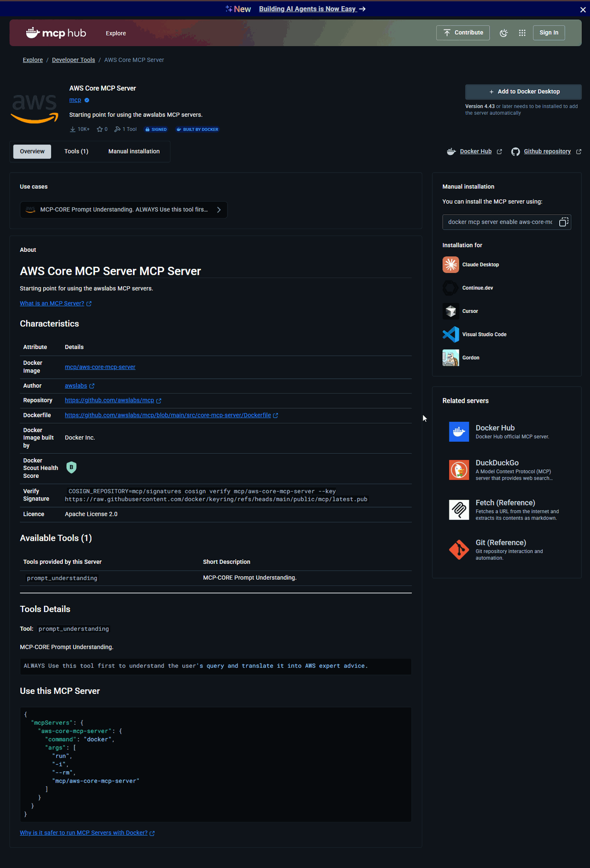Open the Docker Hub related server icon

click(x=459, y=432)
